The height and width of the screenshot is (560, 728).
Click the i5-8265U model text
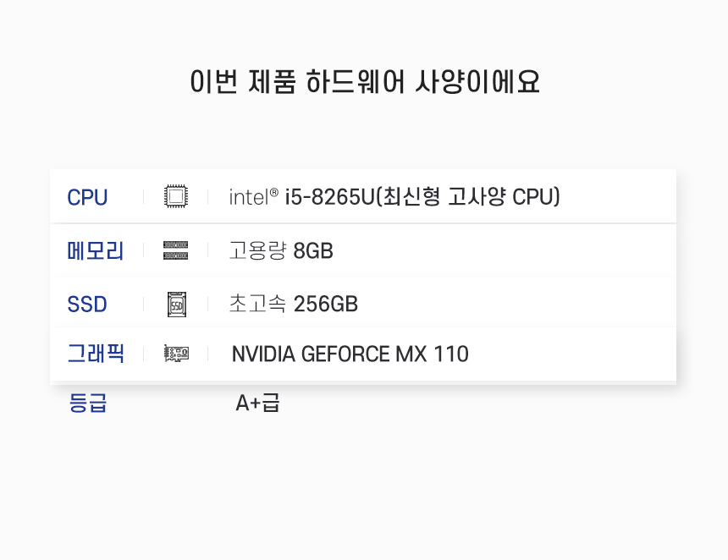329,197
